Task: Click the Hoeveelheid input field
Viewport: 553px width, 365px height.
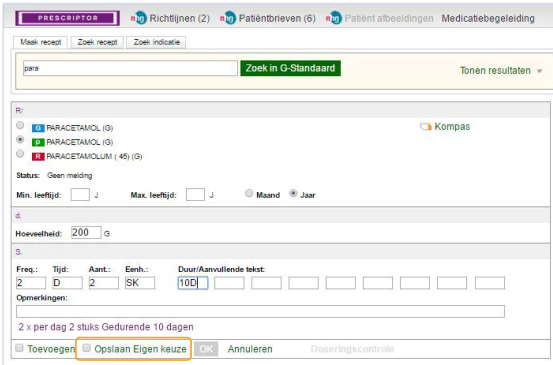Action: [x=86, y=233]
